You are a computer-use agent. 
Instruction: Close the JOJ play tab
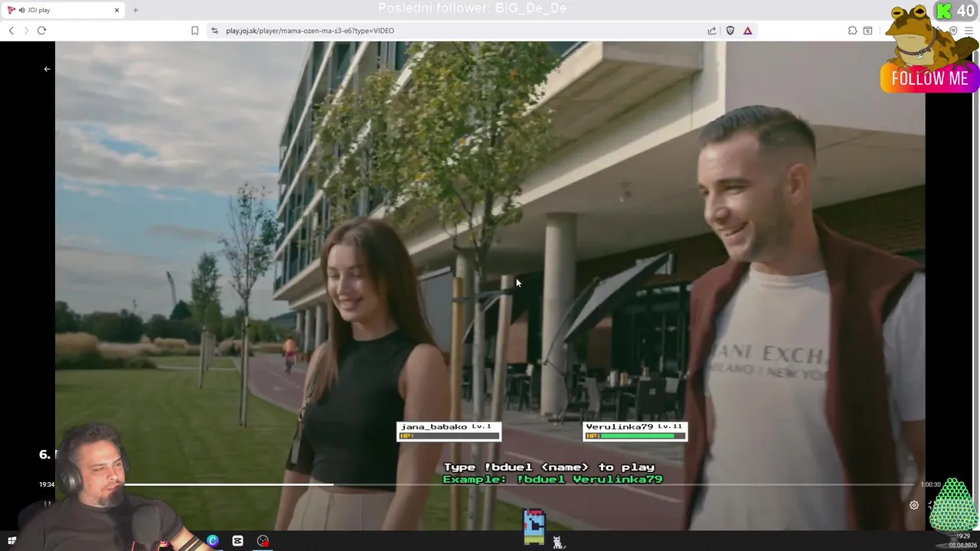116,10
